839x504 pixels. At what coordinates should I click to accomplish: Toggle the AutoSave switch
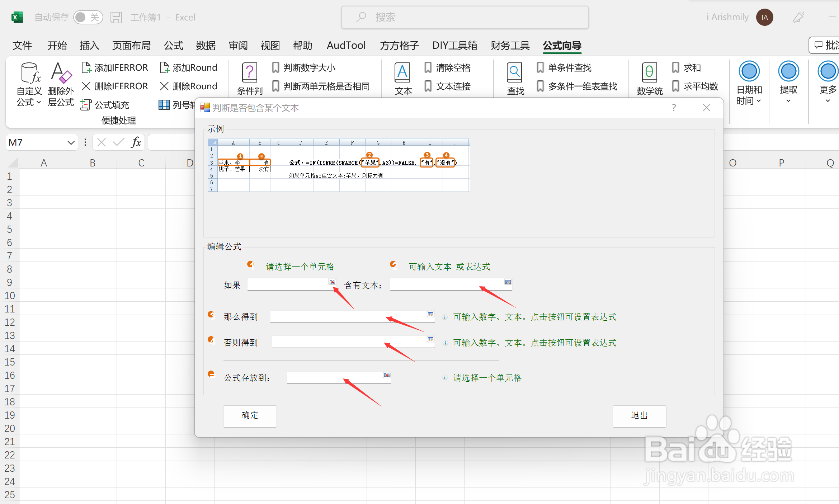[x=88, y=17]
